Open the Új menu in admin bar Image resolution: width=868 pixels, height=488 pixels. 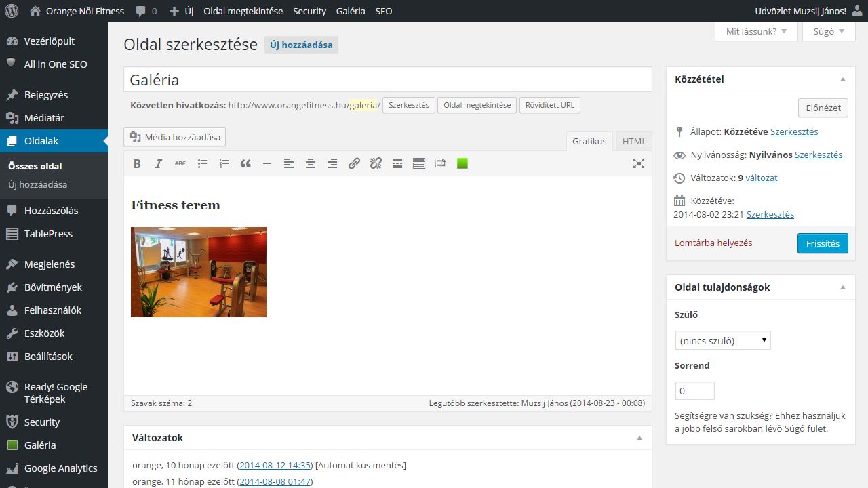pos(181,11)
